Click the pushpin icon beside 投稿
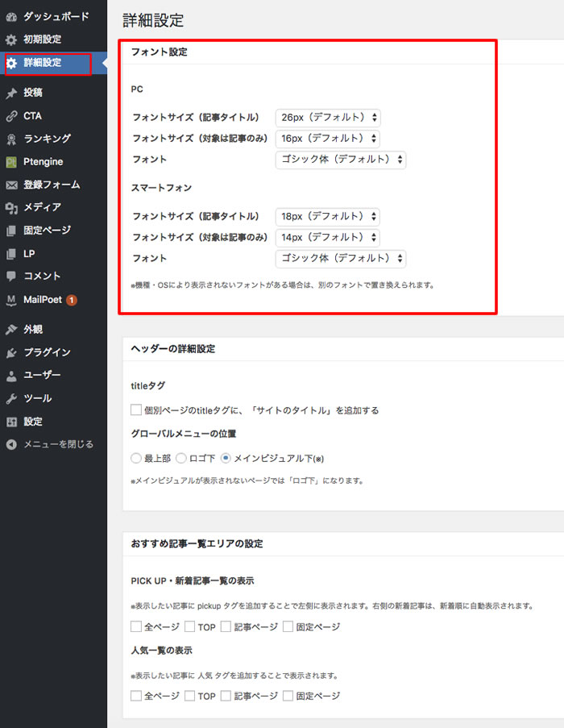The width and height of the screenshot is (564, 728). [x=10, y=93]
